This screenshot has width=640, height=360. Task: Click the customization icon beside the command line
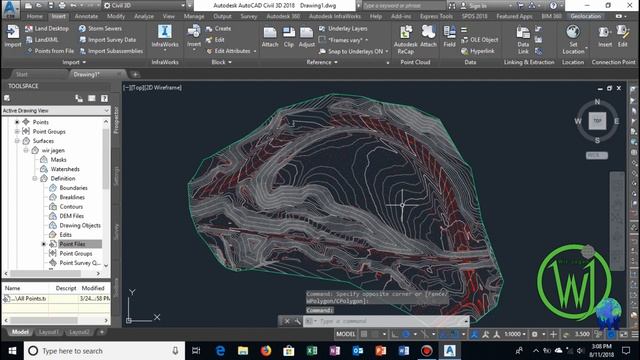point(298,321)
